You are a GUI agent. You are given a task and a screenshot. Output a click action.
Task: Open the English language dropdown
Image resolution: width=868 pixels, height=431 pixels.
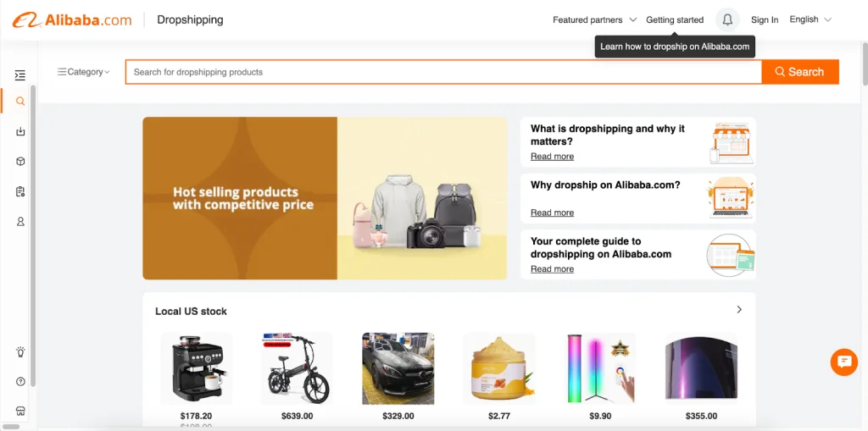tap(810, 19)
